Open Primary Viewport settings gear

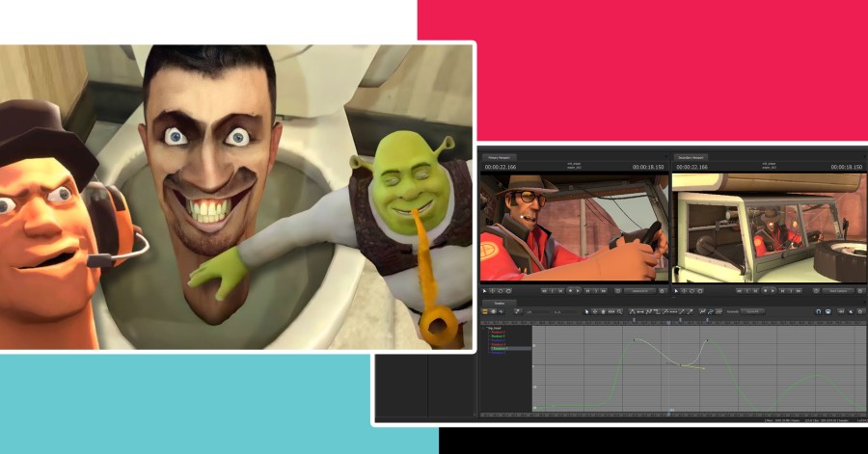(x=662, y=291)
